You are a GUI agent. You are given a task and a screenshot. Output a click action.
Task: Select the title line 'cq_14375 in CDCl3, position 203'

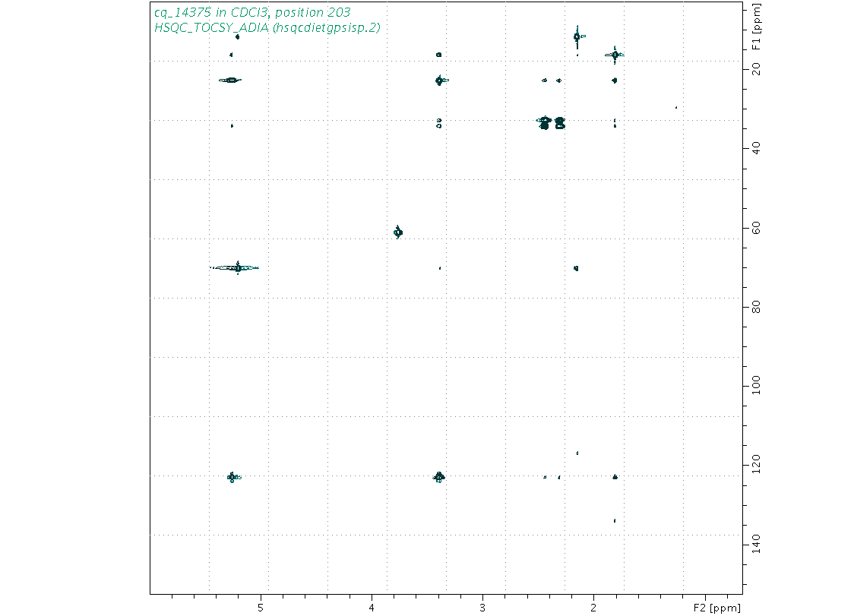[x=252, y=12]
